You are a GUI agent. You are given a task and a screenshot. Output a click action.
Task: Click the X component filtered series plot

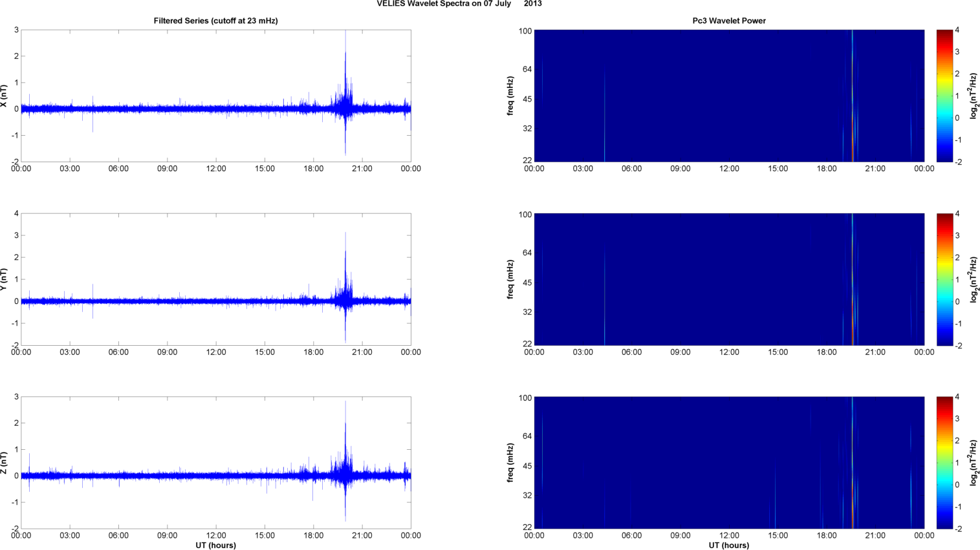(x=216, y=96)
